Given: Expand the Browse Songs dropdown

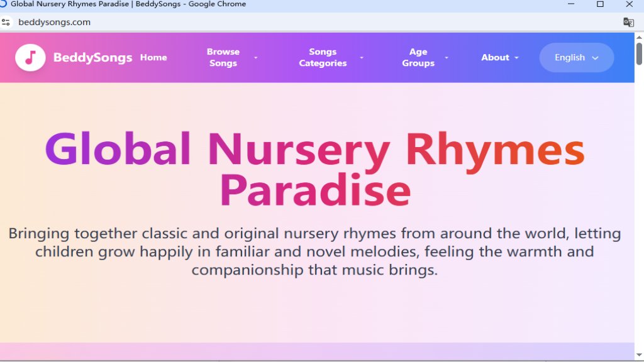Looking at the screenshot, I should click(x=255, y=57).
